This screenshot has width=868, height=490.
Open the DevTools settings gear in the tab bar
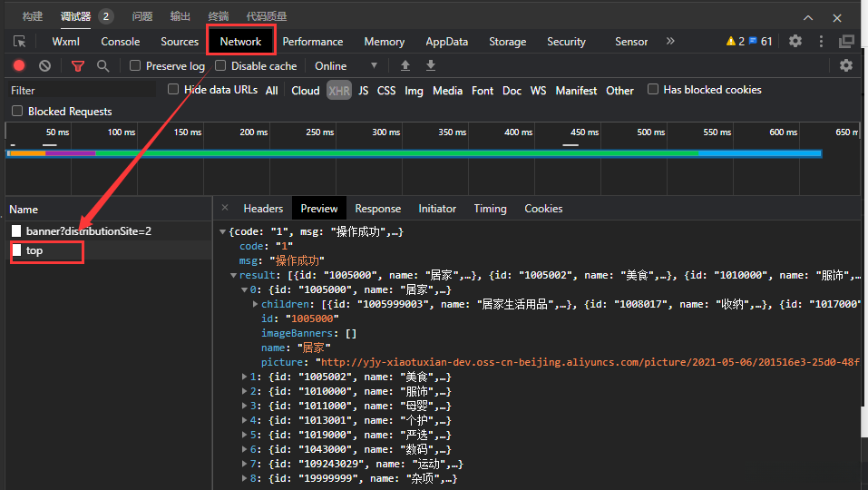tap(795, 41)
